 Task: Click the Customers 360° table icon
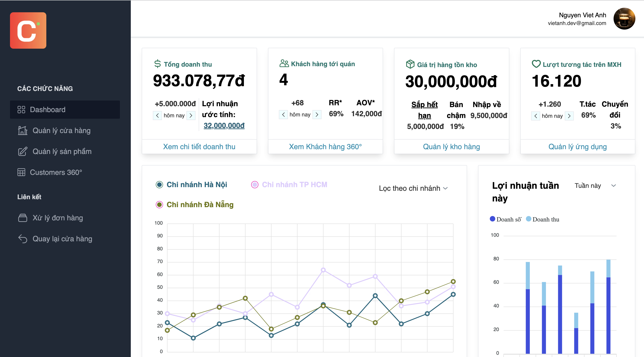click(x=21, y=172)
